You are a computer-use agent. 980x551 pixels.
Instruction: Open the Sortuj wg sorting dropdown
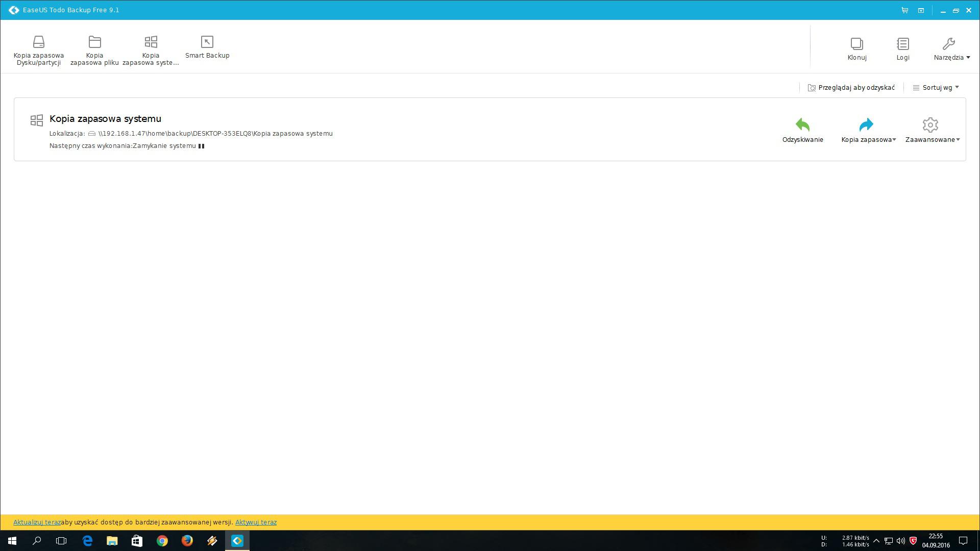click(936, 88)
